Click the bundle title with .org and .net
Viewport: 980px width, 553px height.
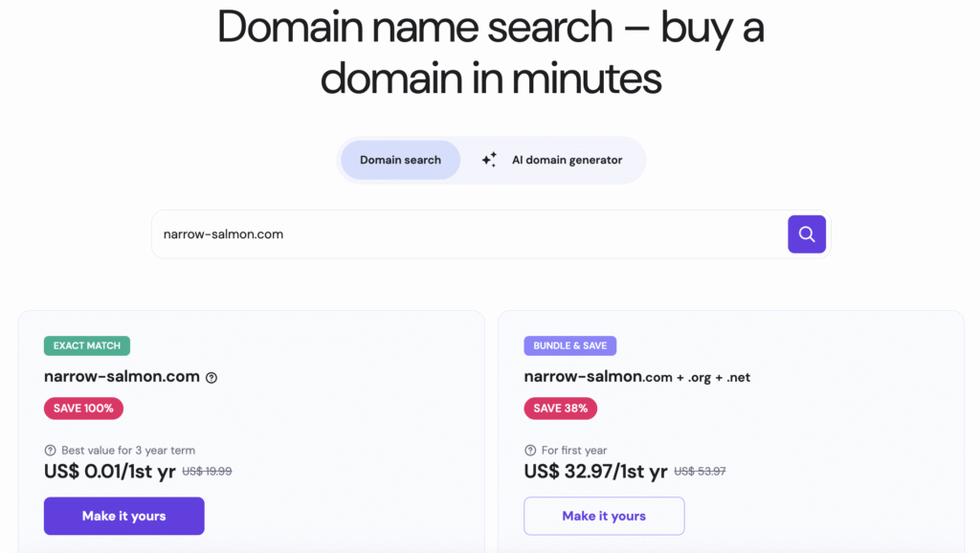(636, 377)
